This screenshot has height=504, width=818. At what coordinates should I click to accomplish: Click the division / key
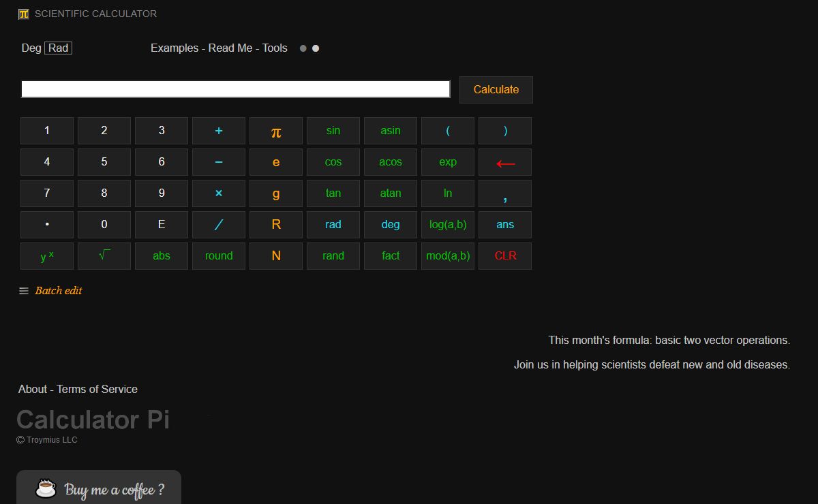point(219,225)
